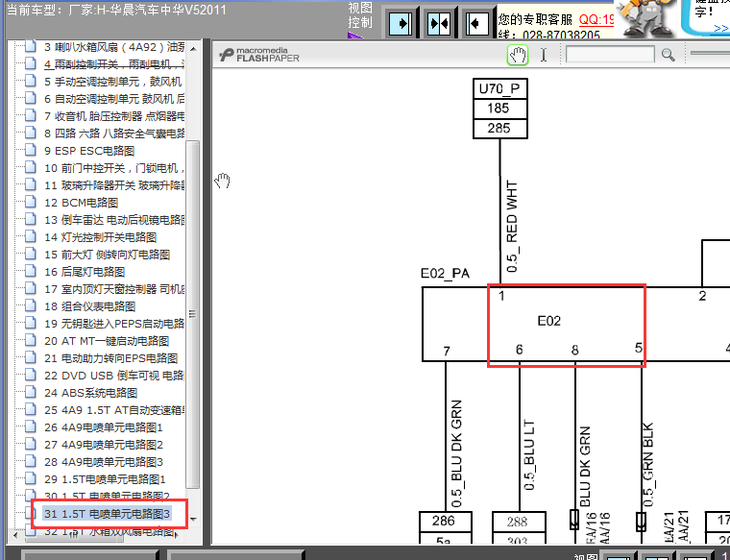
Task: Click page icon beside '9 ESP ESC电路图'
Action: coord(31,150)
